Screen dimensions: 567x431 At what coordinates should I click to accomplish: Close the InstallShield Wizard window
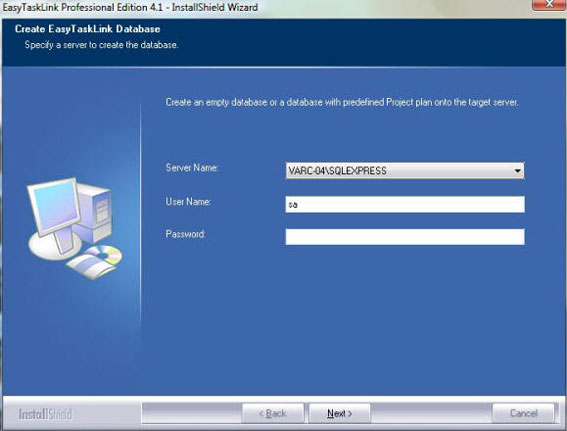[x=549, y=4]
